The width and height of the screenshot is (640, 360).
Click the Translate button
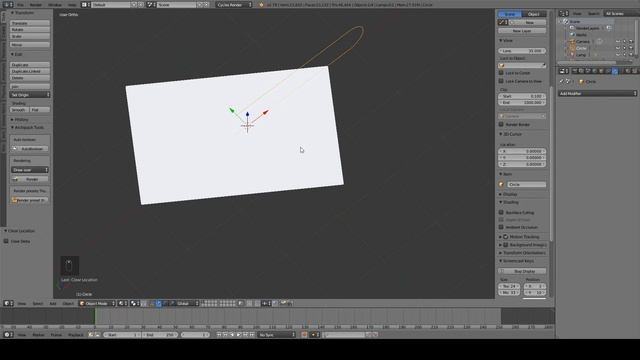pos(30,23)
